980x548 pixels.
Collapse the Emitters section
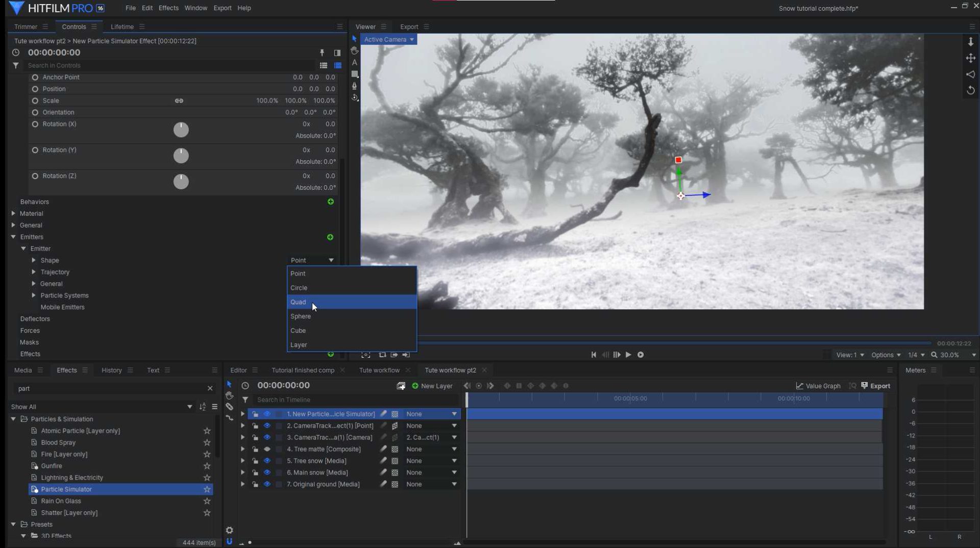click(13, 237)
